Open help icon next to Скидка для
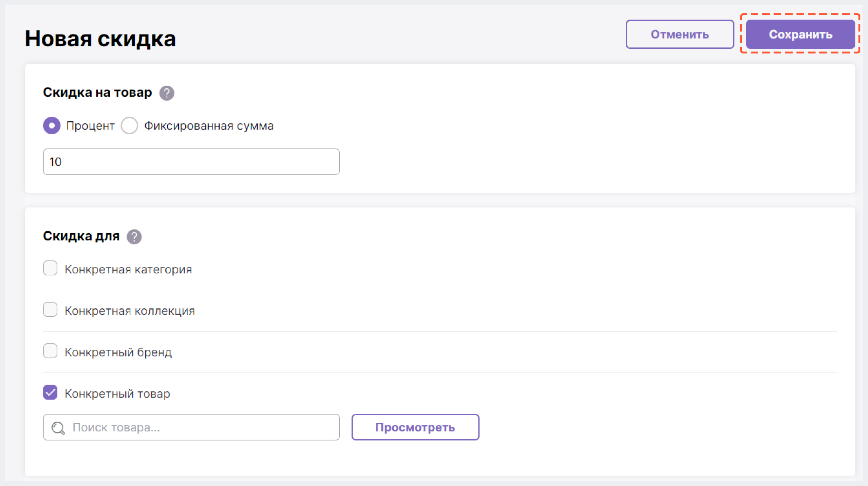868x486 pixels. 134,237
